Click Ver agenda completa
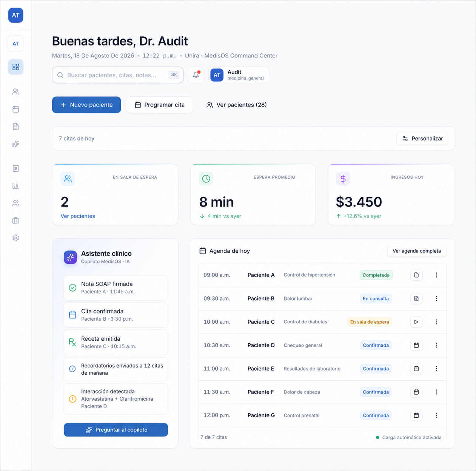The width and height of the screenshot is (476, 471). (417, 251)
